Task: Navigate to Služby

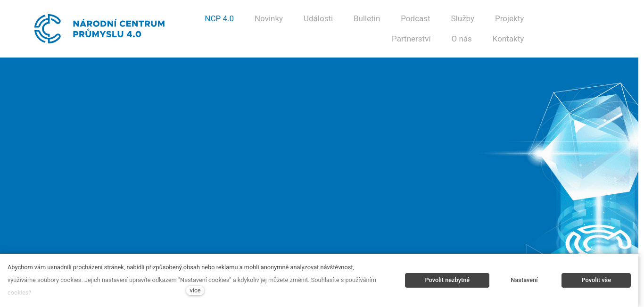Action: pyautogui.click(x=462, y=19)
